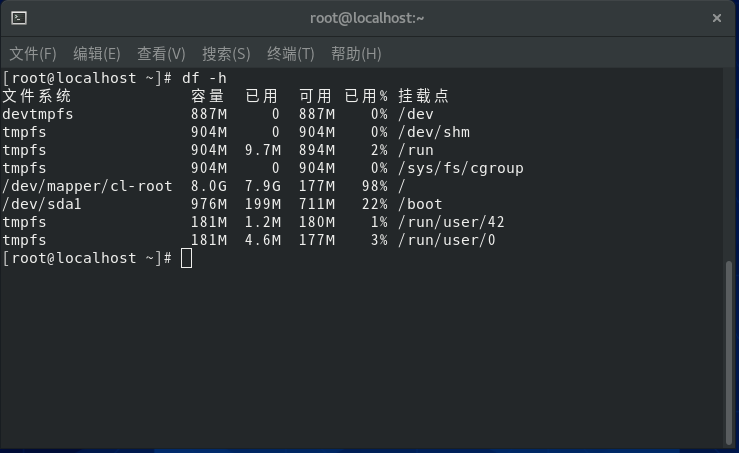Close the root@localhost terminal window
The image size is (739, 453).
(x=716, y=18)
